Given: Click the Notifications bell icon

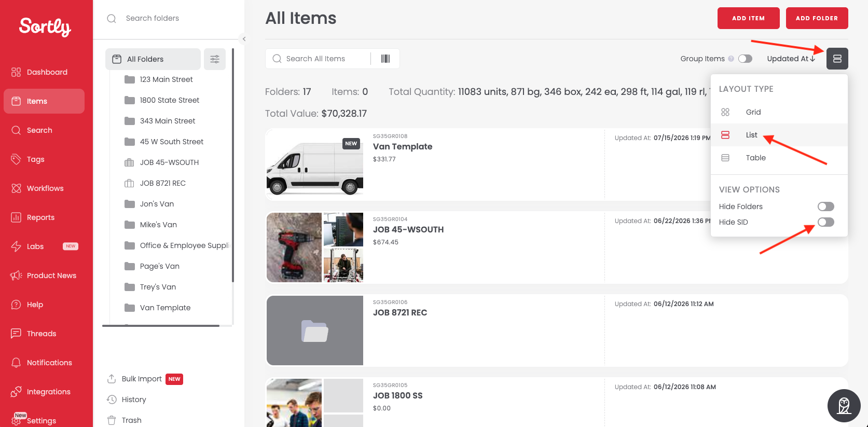Looking at the screenshot, I should click(x=16, y=363).
